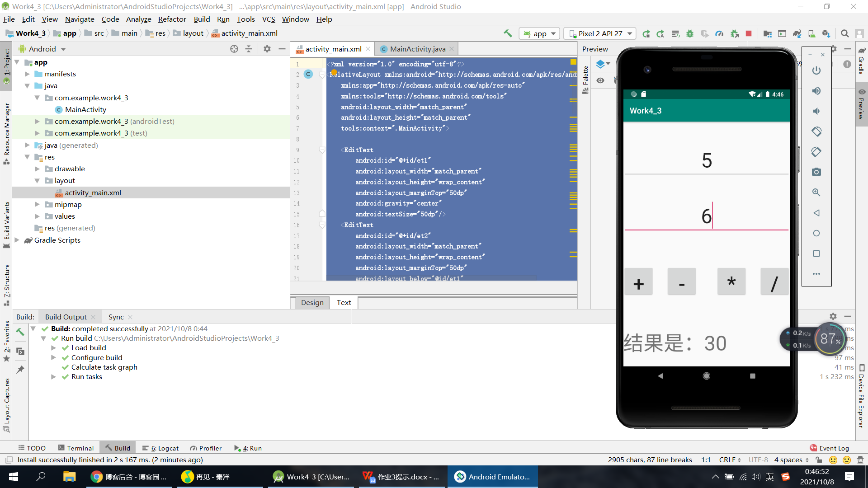Click the second number input field showing 6
The width and height of the screenshot is (868, 488).
(x=706, y=216)
